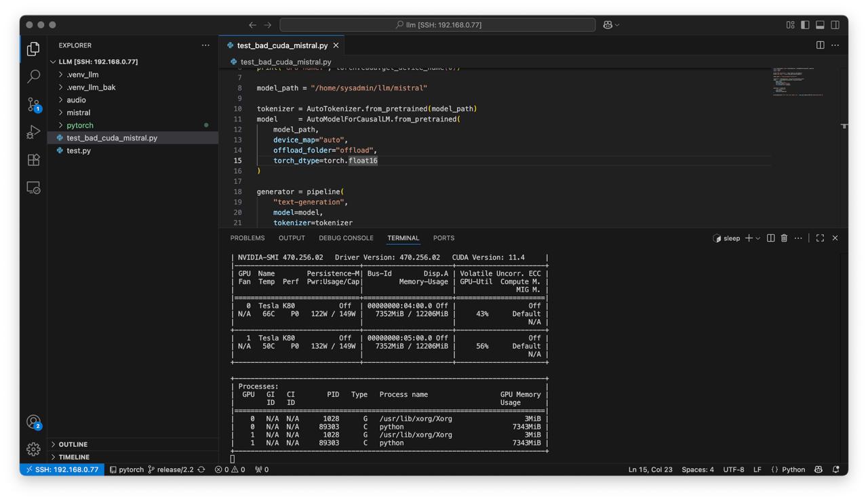
Task: Open notifications bell in status bar
Action: pyautogui.click(x=835, y=469)
